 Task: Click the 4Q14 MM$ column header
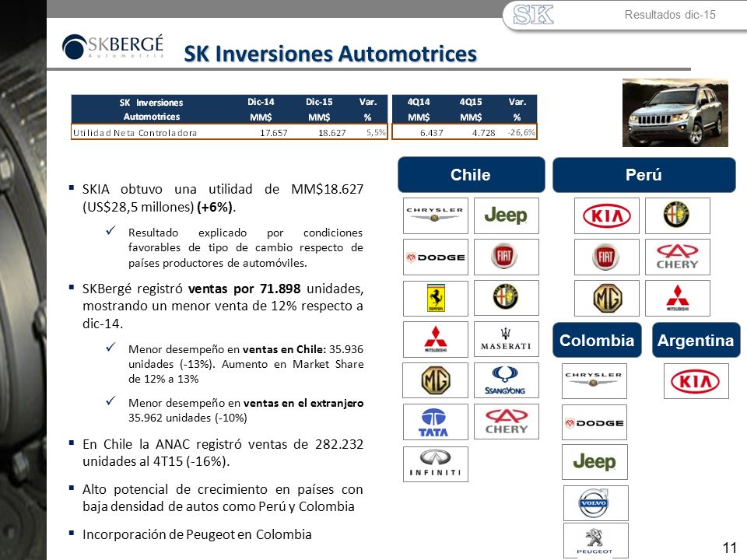coord(419,110)
